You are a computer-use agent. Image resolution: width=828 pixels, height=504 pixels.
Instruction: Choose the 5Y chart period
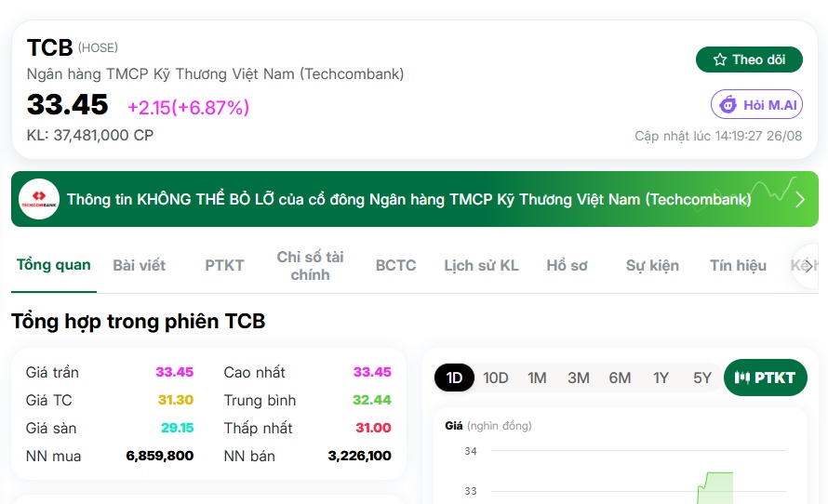coord(701,378)
